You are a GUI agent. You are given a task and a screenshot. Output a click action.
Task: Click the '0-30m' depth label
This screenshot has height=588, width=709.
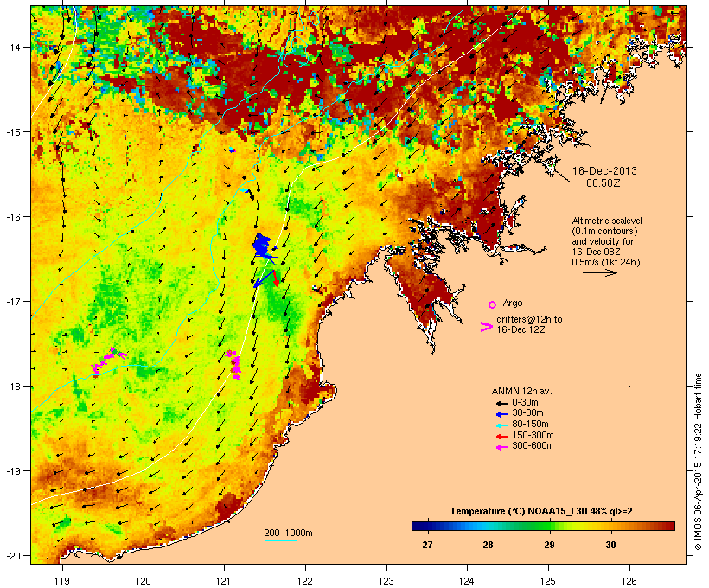coord(525,403)
